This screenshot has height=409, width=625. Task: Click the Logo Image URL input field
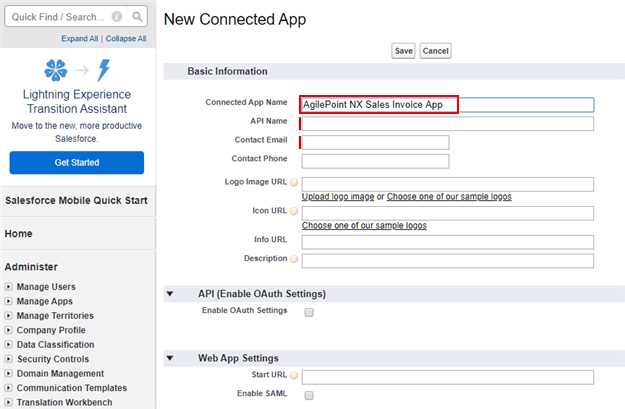pos(448,184)
